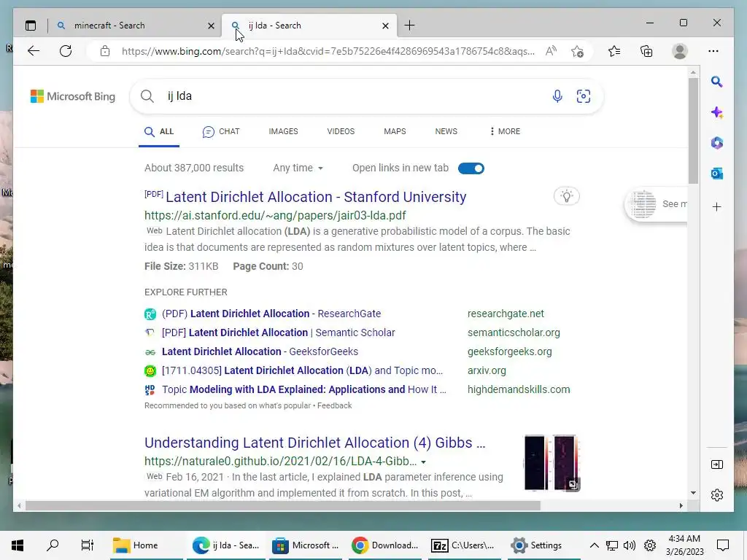Image resolution: width=747 pixels, height=560 pixels.
Task: Open visual search camera icon
Action: point(584,96)
